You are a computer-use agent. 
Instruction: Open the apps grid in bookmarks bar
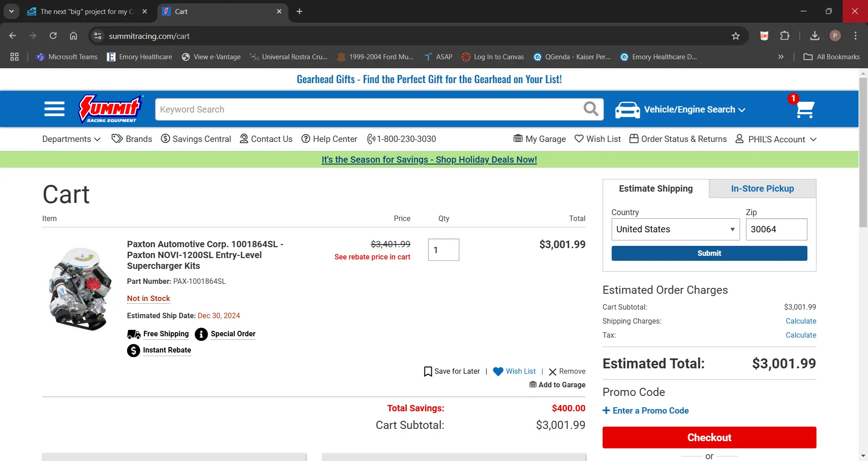coord(14,57)
